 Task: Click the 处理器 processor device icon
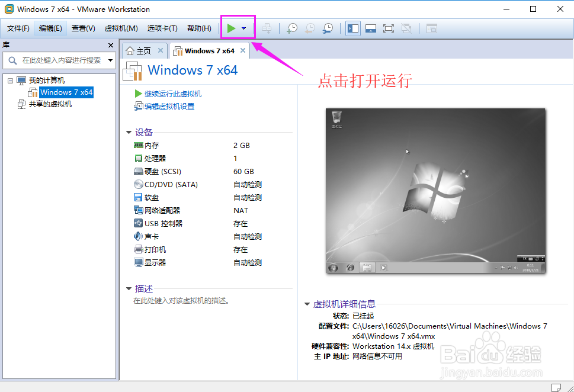coord(139,159)
